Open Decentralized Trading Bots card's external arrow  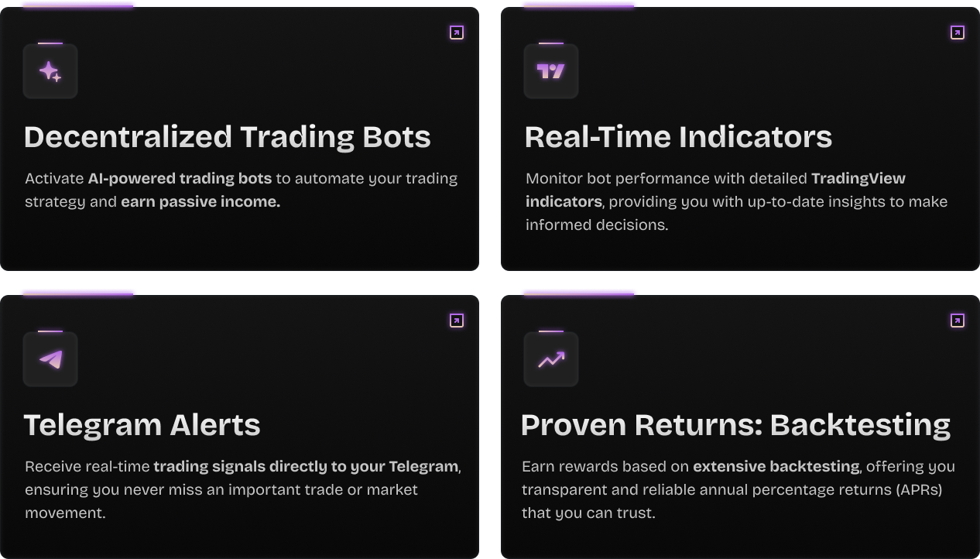click(x=457, y=33)
